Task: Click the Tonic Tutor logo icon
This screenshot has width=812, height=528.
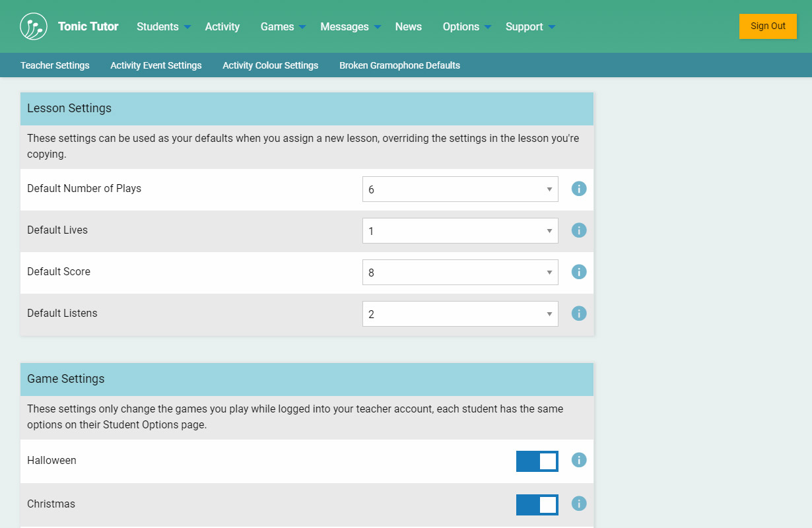Action: [34, 26]
